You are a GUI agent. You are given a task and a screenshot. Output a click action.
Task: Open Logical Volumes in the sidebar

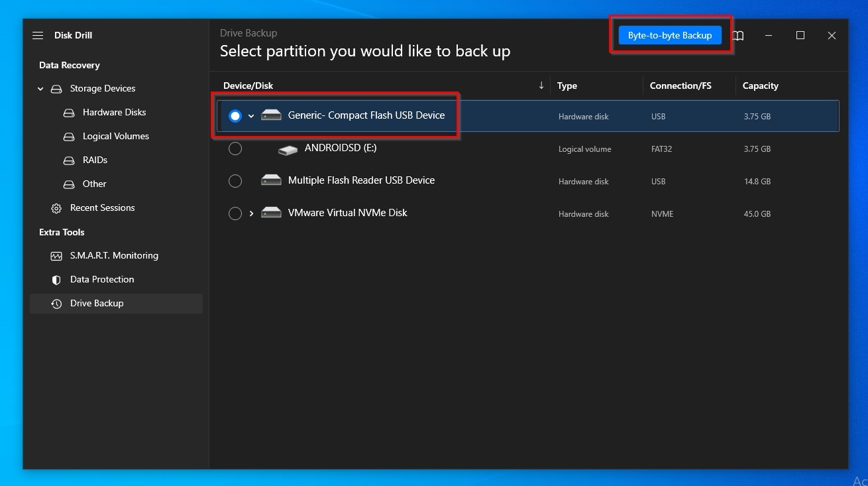pos(116,136)
